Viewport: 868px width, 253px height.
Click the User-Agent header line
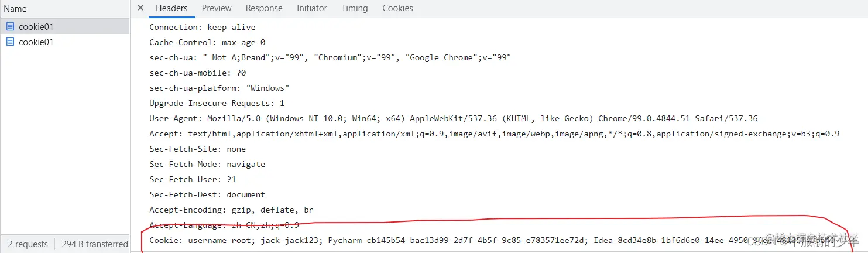pyautogui.click(x=453, y=118)
